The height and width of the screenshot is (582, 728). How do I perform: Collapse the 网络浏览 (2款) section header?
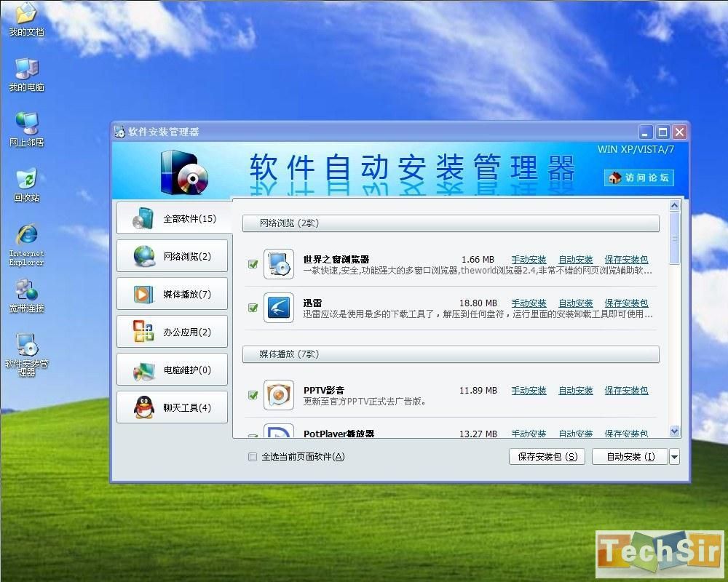(x=451, y=223)
